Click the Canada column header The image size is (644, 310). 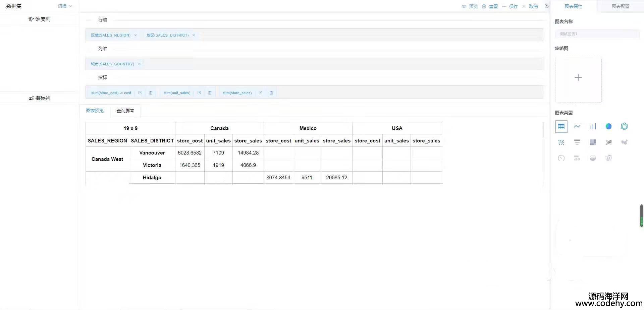[219, 128]
